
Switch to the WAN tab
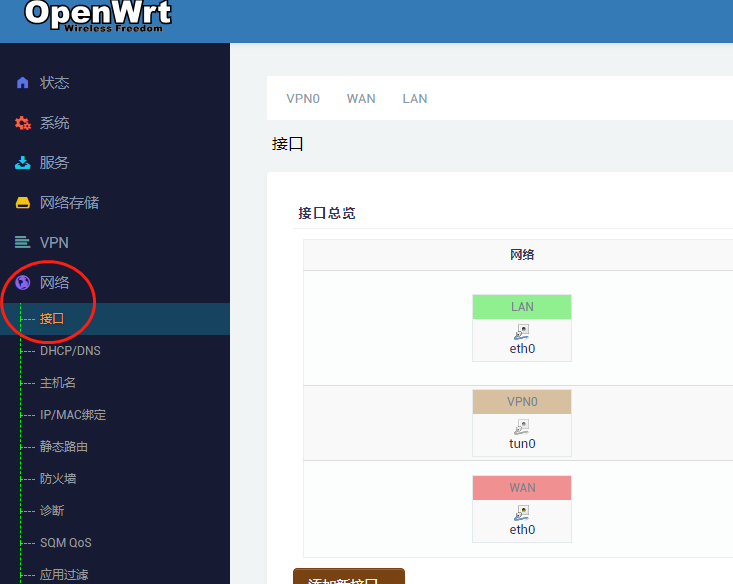[361, 99]
